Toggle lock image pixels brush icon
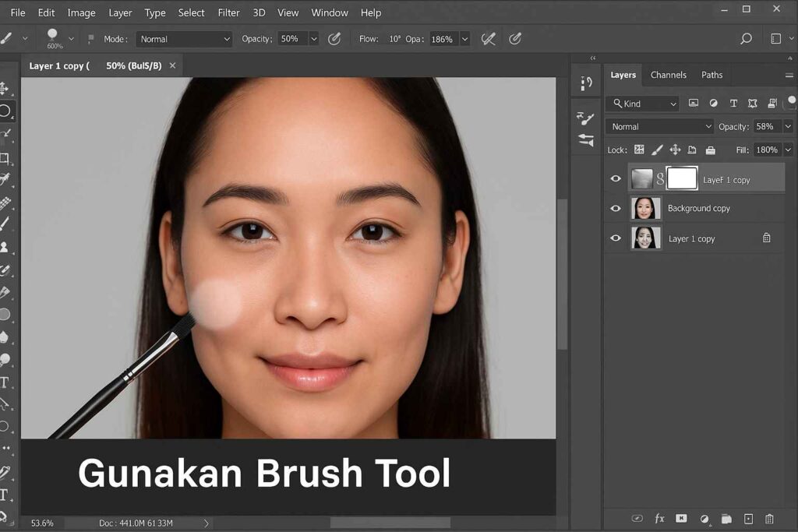Image resolution: width=798 pixels, height=532 pixels. pos(657,150)
